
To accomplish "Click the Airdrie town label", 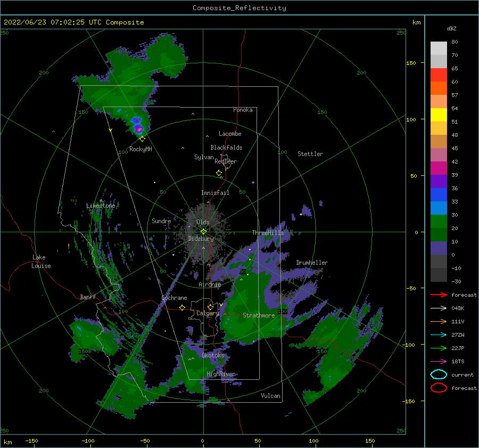I will (210, 284).
